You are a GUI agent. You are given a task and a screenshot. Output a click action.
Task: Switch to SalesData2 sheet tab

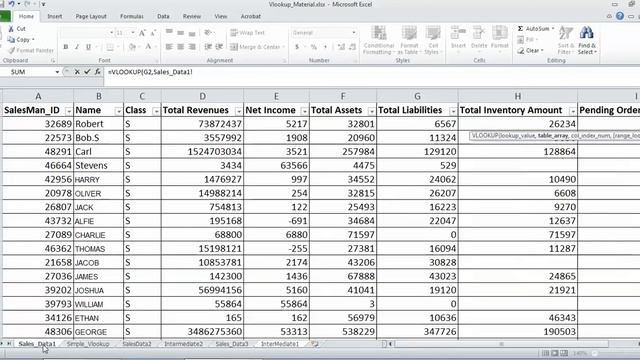click(x=137, y=344)
